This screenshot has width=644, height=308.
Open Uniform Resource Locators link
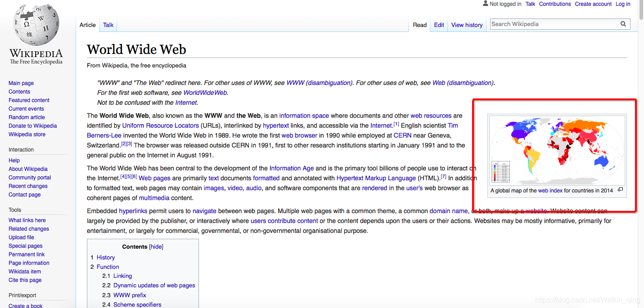(x=160, y=125)
